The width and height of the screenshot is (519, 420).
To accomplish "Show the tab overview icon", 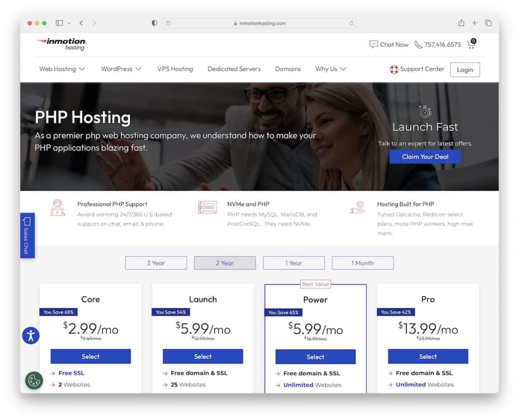I will 488,23.
